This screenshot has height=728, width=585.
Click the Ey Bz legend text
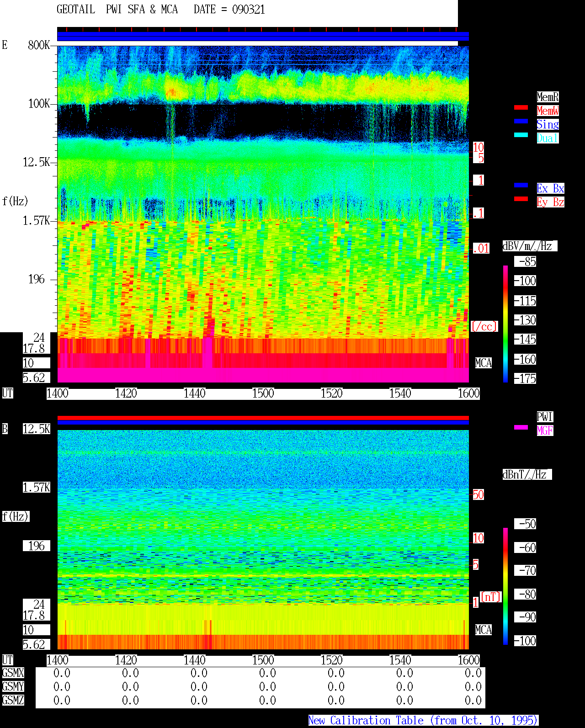[550, 202]
